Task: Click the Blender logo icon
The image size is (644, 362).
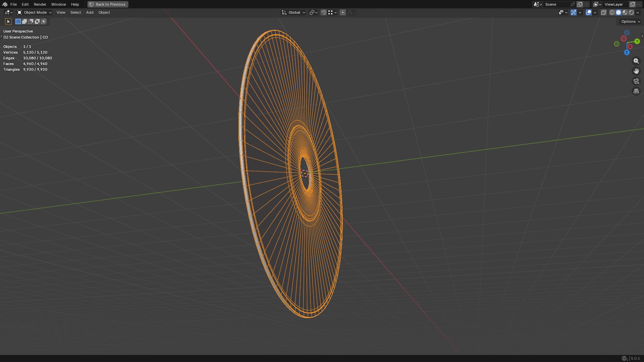Action: pos(5,4)
